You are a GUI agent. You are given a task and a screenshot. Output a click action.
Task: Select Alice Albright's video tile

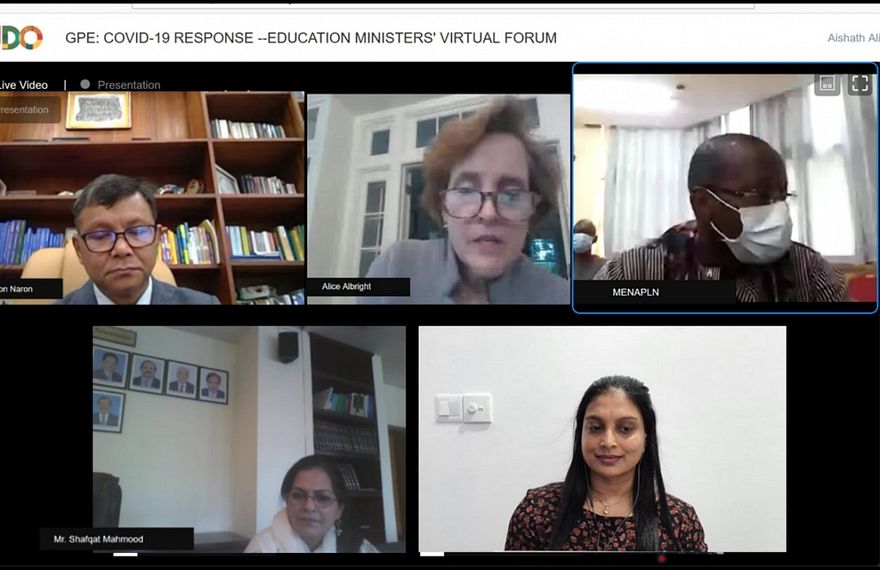click(438, 199)
